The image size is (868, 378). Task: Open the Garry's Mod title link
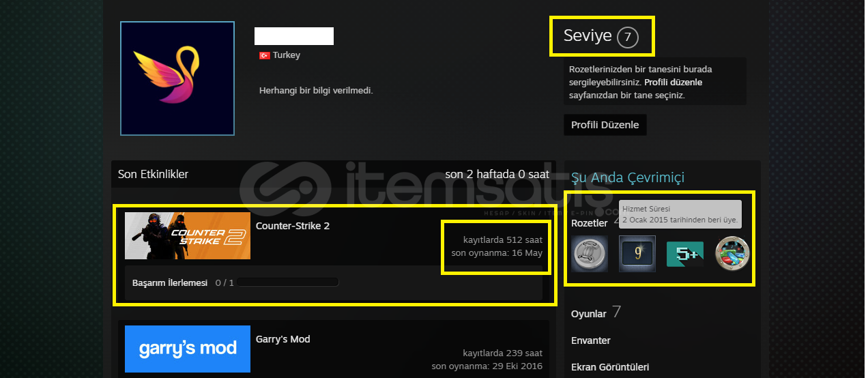(x=283, y=339)
